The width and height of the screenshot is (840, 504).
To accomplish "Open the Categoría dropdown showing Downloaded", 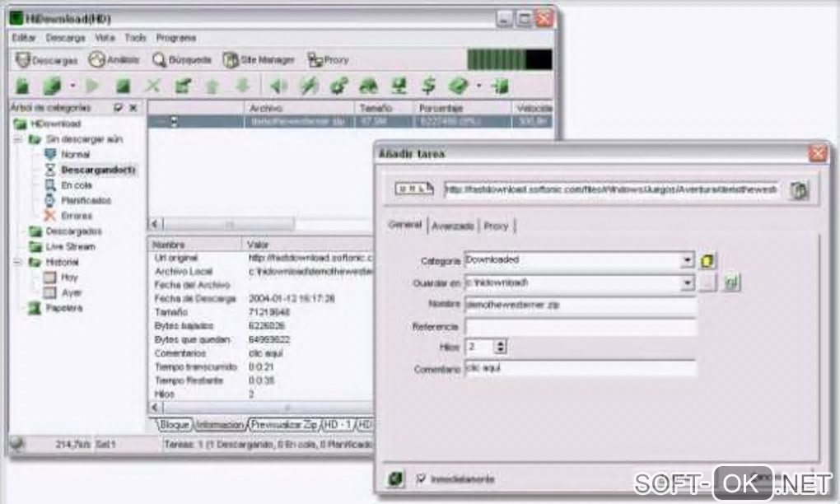I will coord(687,260).
